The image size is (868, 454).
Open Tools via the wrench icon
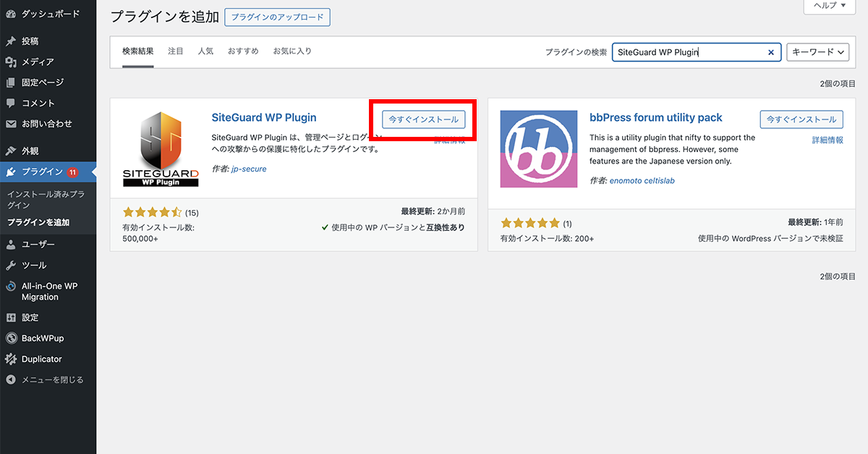point(11,266)
